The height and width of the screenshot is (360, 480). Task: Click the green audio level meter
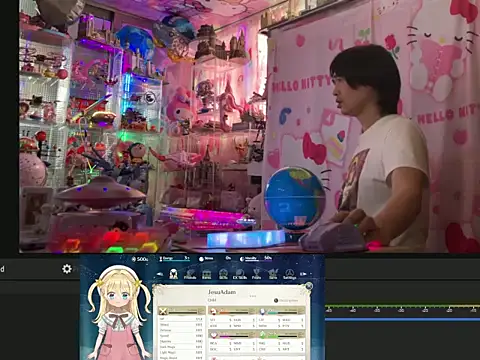tap(402, 306)
